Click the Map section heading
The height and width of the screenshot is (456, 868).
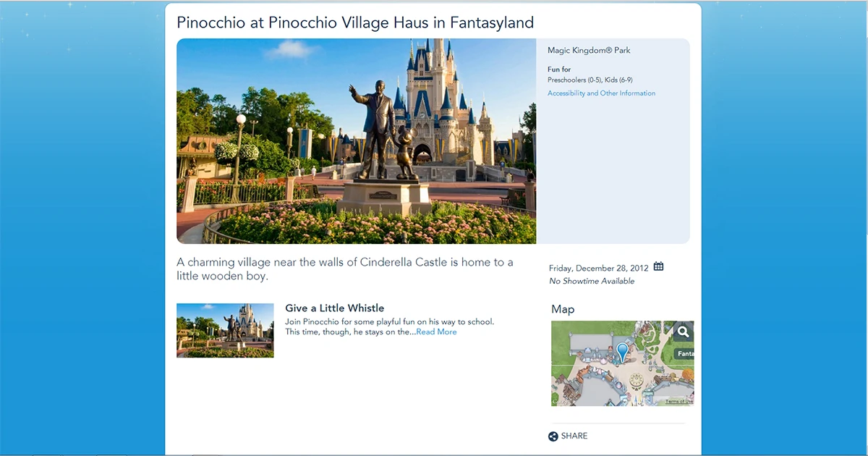click(563, 309)
